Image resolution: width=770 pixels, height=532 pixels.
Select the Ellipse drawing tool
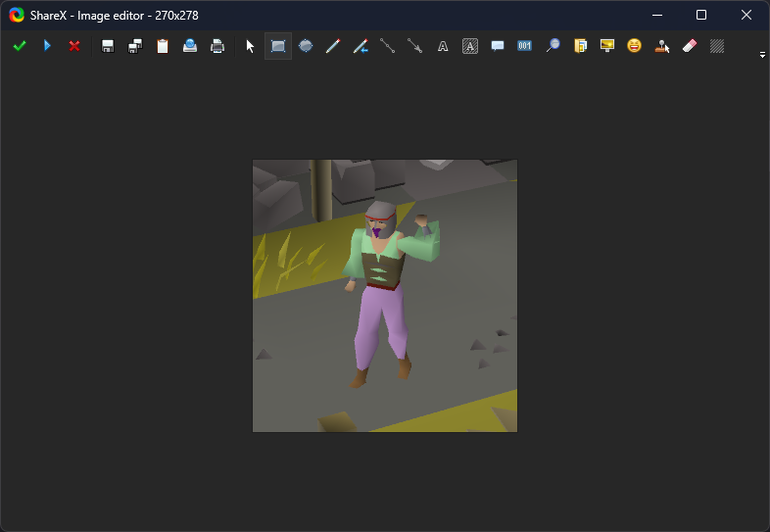tap(306, 46)
